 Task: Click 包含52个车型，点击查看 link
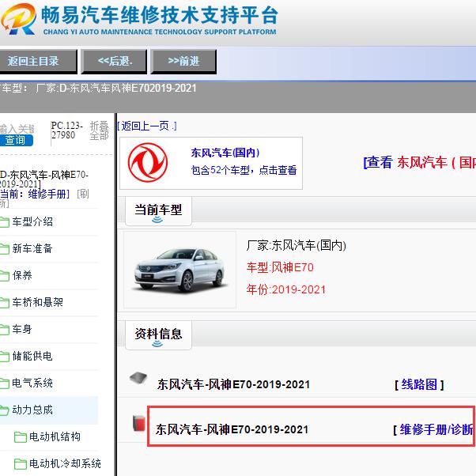[x=244, y=170]
